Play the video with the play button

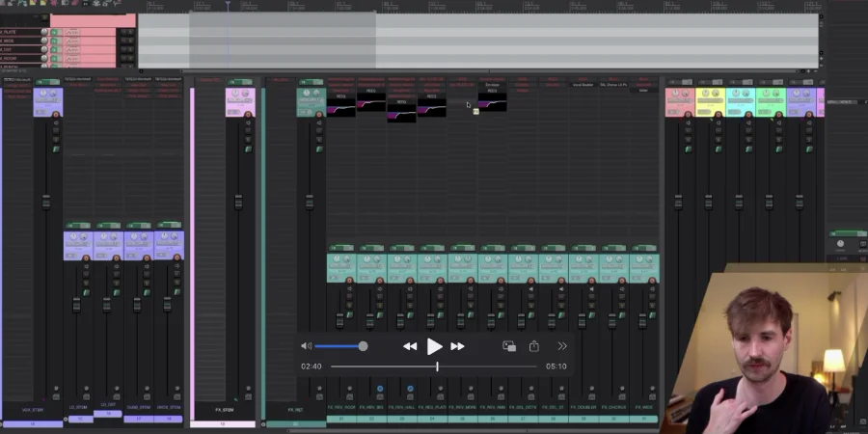434,346
